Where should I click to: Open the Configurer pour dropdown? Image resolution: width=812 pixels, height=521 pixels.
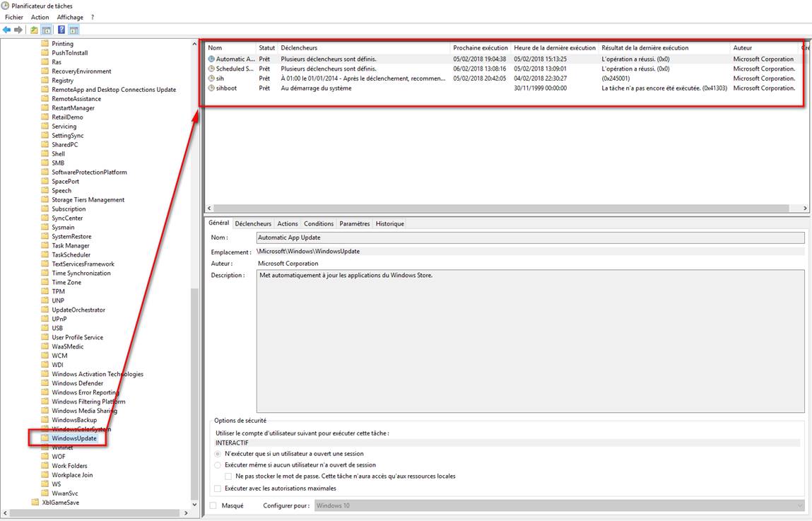click(799, 505)
